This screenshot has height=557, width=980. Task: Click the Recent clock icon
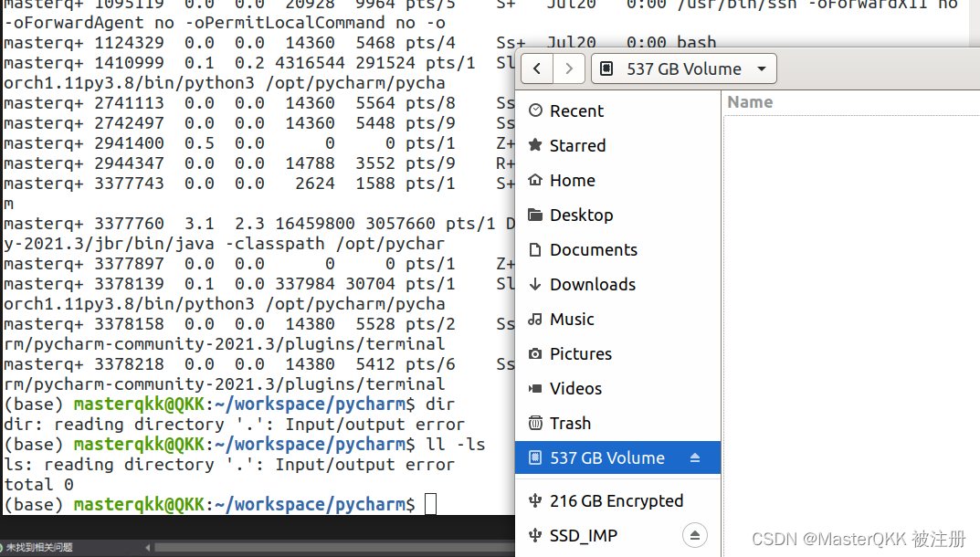535,110
